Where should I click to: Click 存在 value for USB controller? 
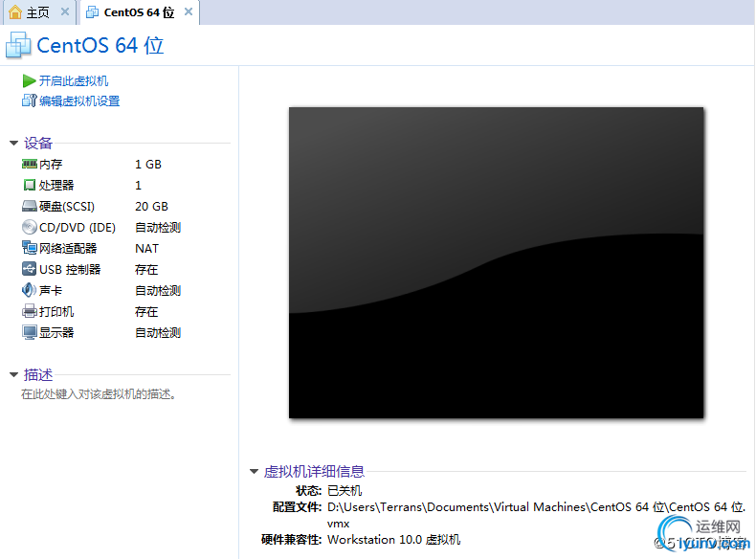[146, 269]
